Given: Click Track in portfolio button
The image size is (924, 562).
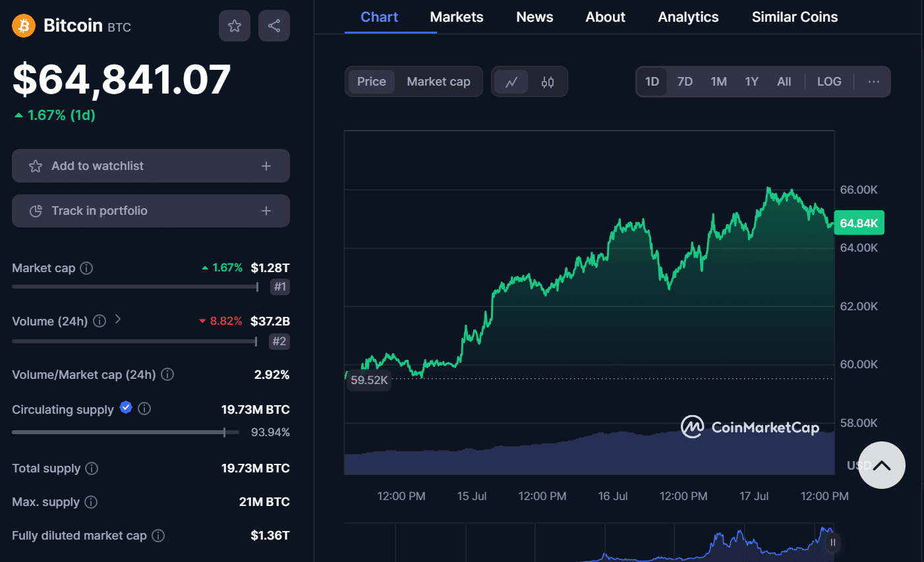Looking at the screenshot, I should [x=151, y=211].
